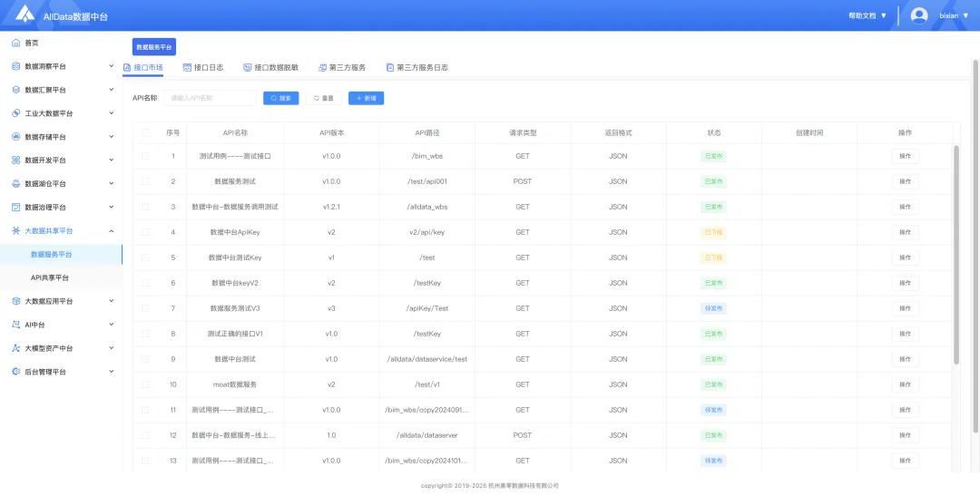Click the 第三方服务 tab icon

(322, 67)
